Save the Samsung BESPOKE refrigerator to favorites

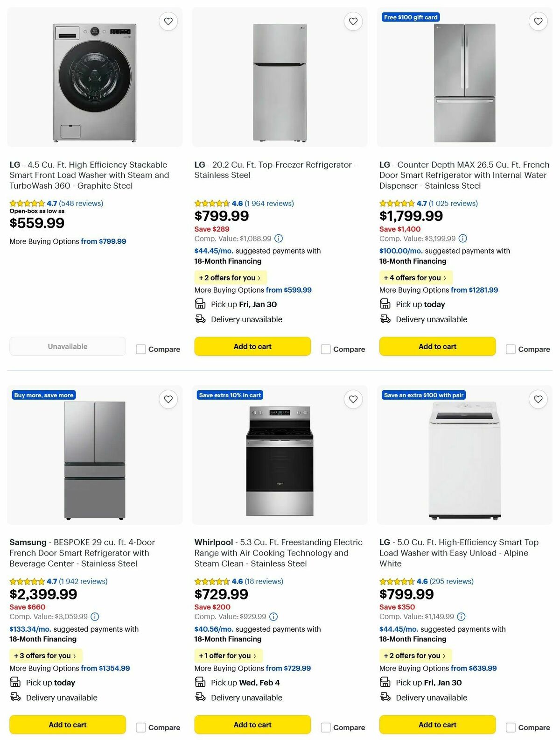click(x=168, y=399)
